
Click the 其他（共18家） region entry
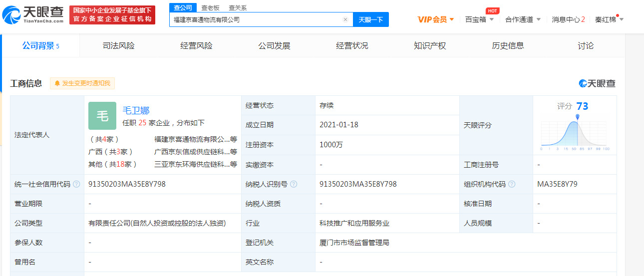[113, 164]
